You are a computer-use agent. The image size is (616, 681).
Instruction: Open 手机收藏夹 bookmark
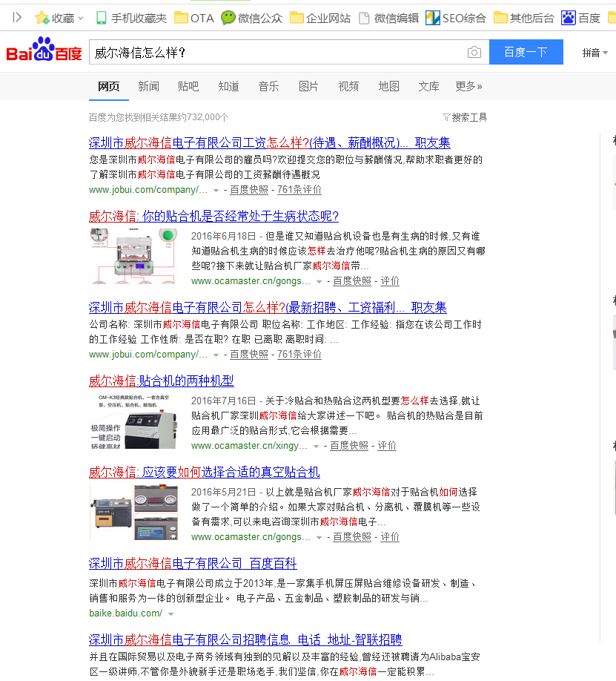pos(130,18)
